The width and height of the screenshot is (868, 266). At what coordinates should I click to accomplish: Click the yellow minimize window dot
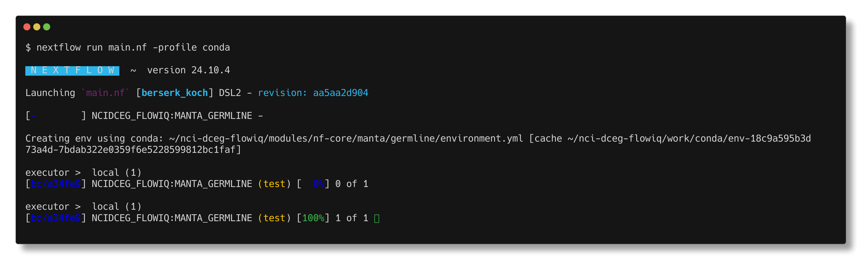(x=37, y=27)
